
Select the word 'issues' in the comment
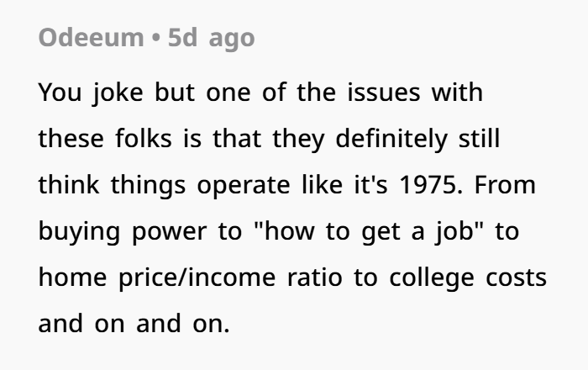tap(383, 92)
